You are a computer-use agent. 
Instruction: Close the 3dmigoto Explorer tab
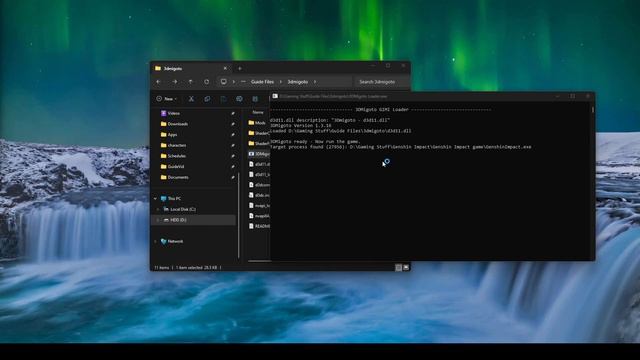[225, 68]
